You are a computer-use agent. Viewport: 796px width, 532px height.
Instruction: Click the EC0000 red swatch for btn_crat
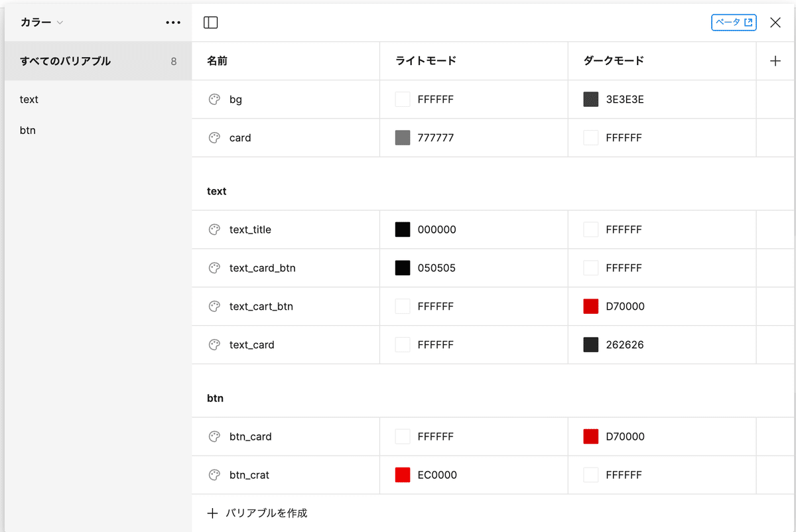[x=403, y=475]
